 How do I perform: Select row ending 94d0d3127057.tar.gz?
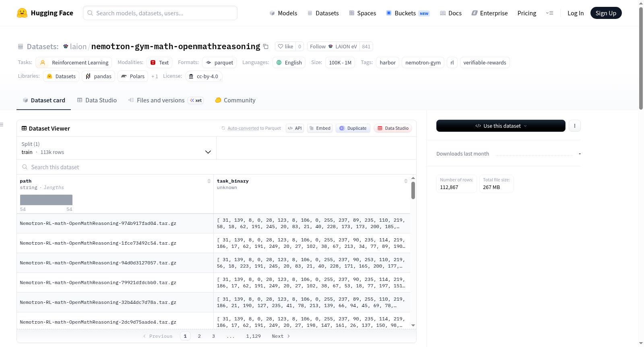point(213,263)
